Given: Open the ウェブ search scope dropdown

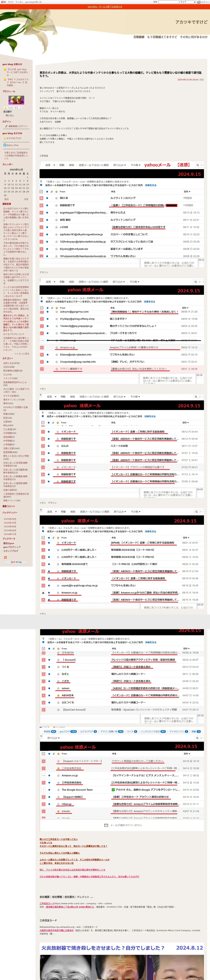Looking at the screenshot, I should (x=188, y=2).
